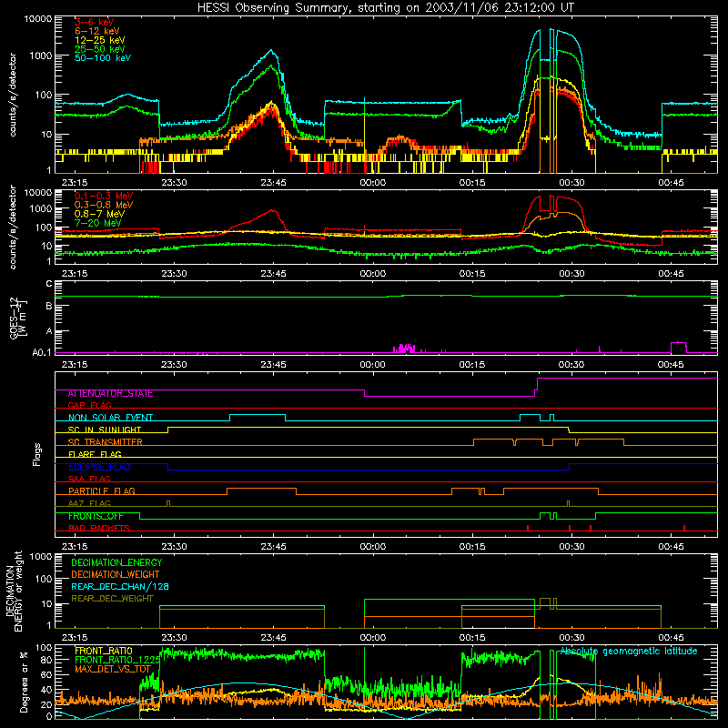Click the MAX_DET_VS_TOT legend label

(x=113, y=669)
